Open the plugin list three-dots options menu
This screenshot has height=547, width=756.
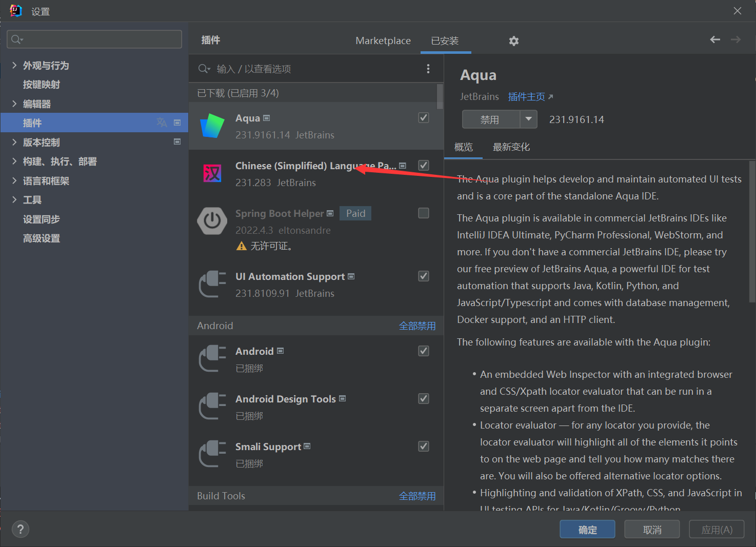coord(428,69)
